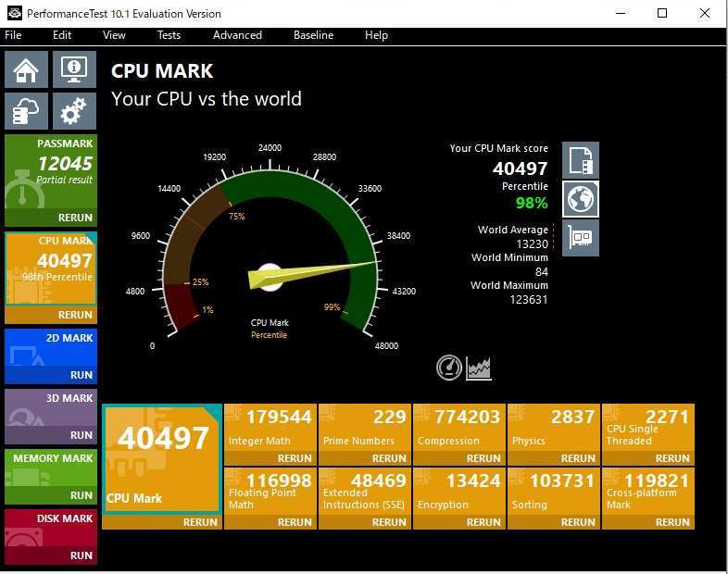Rerun the full PassMark test

[x=75, y=218]
